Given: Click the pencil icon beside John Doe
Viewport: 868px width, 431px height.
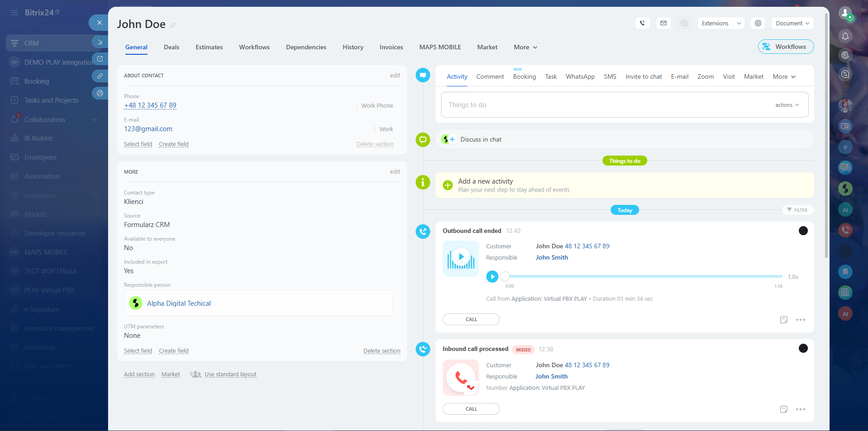Looking at the screenshot, I should pyautogui.click(x=173, y=25).
